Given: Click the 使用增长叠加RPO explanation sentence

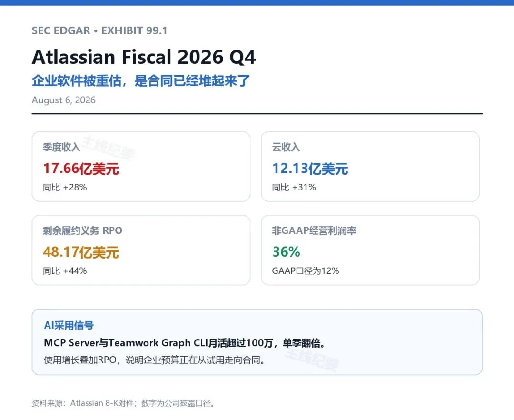Looking at the screenshot, I should (154, 360).
